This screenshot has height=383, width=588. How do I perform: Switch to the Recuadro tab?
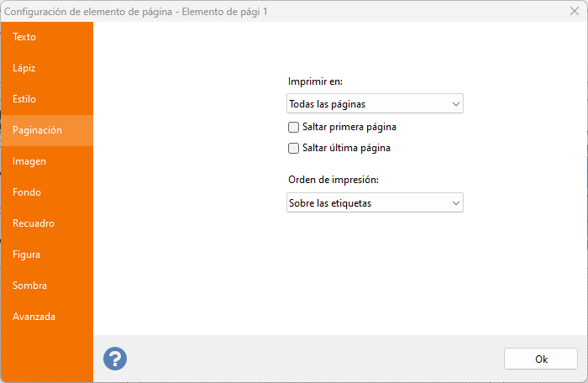click(x=34, y=223)
